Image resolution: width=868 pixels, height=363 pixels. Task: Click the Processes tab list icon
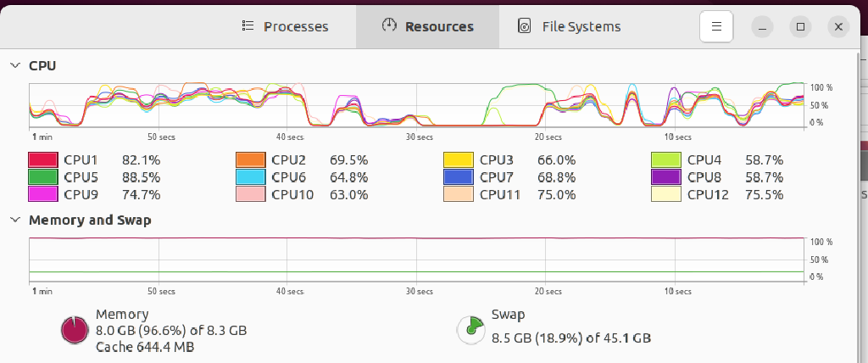(248, 26)
